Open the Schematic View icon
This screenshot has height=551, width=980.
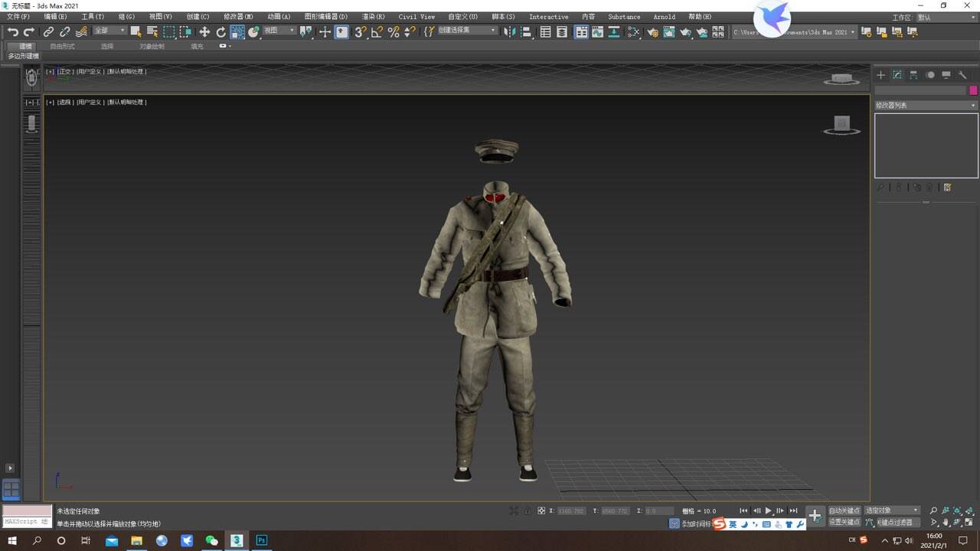[x=614, y=32]
